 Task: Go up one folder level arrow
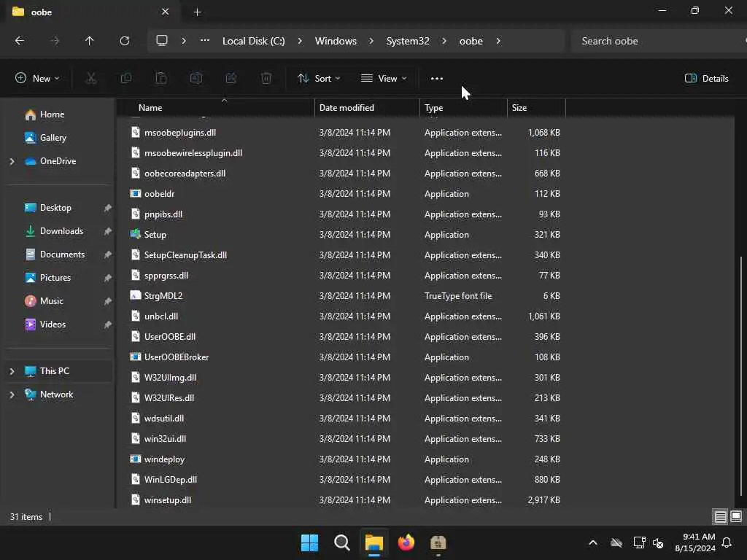click(89, 41)
